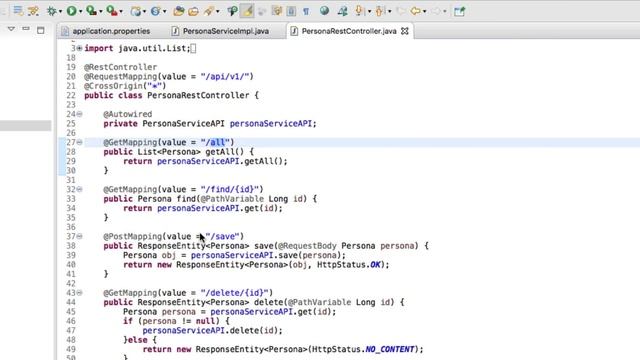Viewport: 640px width, 360px height.
Task: Collapse the getAll method at line 27
Action: pos(79,142)
